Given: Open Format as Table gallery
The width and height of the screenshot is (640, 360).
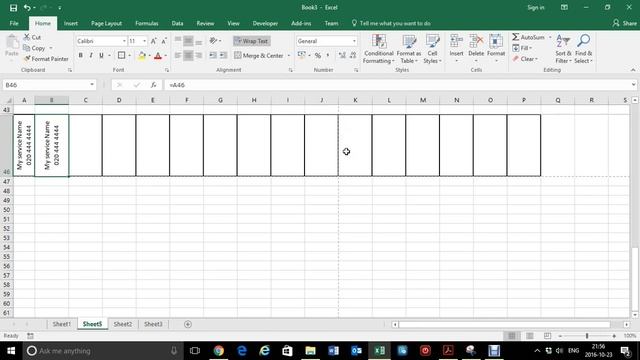Looking at the screenshot, I should pos(409,49).
